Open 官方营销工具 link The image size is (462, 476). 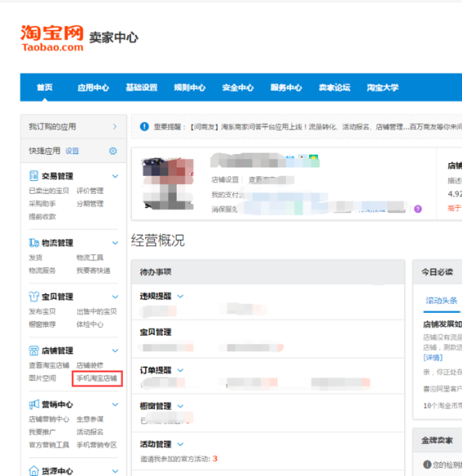tap(49, 445)
